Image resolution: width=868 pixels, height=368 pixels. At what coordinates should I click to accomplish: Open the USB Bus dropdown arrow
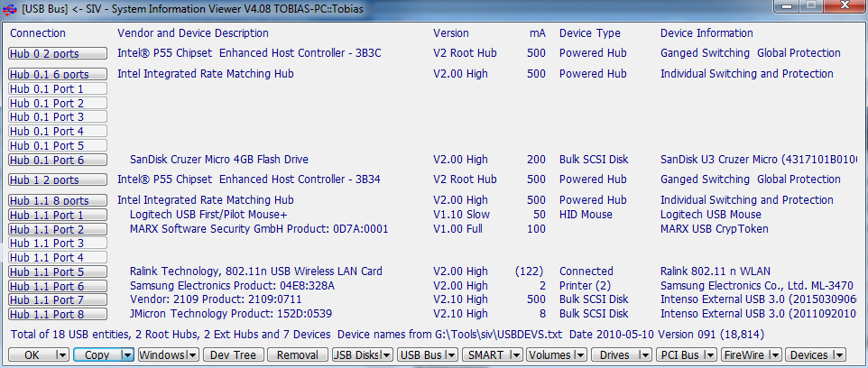[x=452, y=355]
